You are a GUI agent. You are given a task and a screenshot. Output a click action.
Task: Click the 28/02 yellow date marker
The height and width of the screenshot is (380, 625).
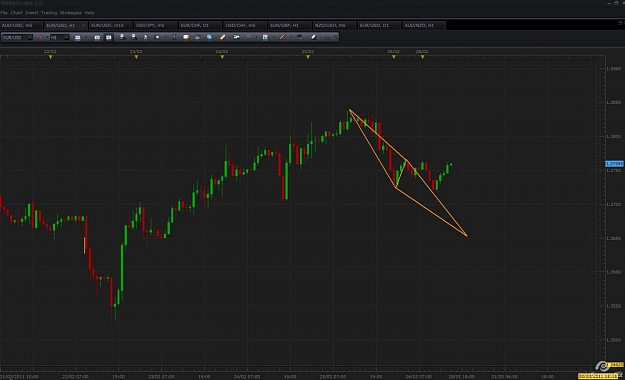coord(423,57)
